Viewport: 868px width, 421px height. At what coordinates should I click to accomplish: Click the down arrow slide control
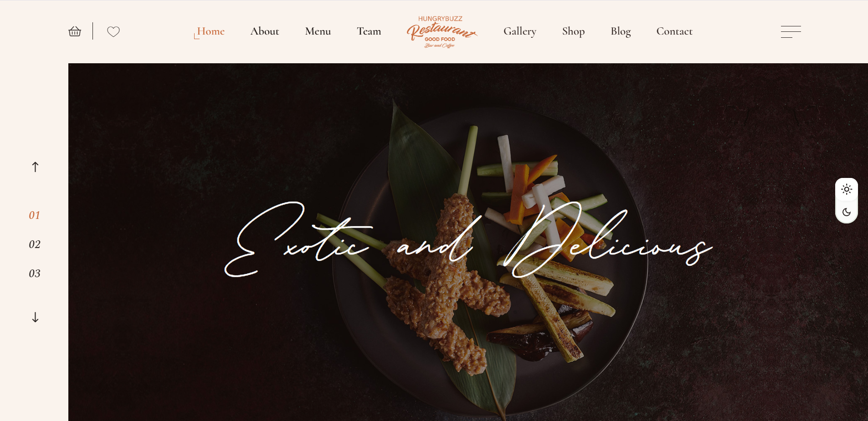pos(35,317)
